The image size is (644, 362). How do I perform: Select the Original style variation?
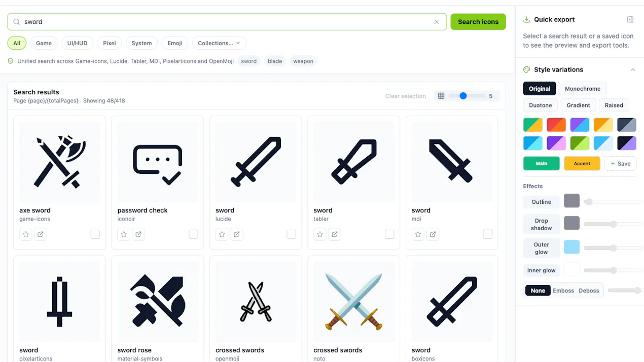tap(540, 89)
